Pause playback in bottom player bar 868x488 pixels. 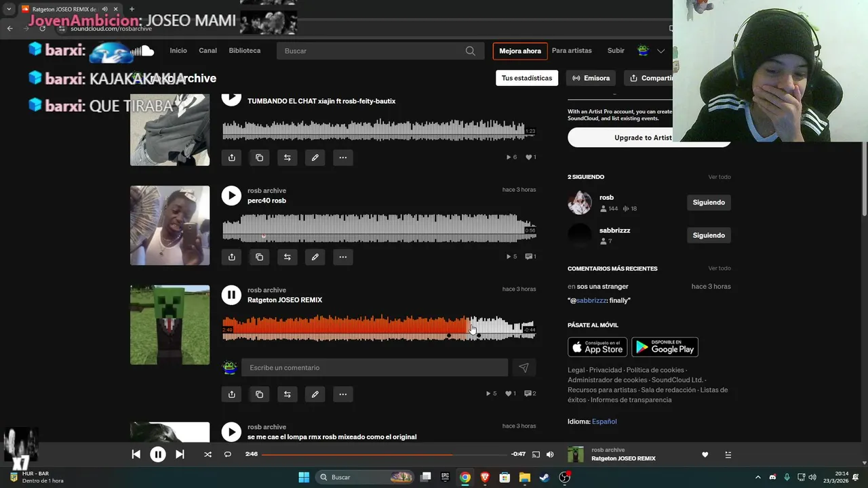157,455
